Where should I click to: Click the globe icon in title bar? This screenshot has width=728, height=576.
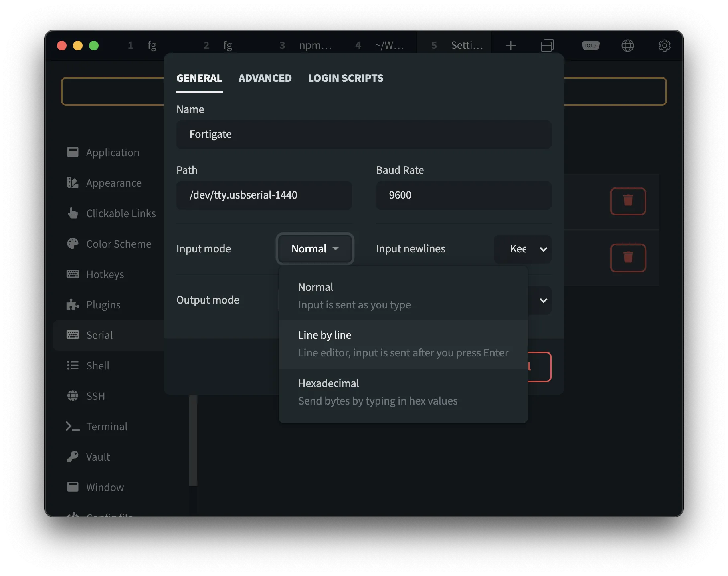tap(627, 46)
